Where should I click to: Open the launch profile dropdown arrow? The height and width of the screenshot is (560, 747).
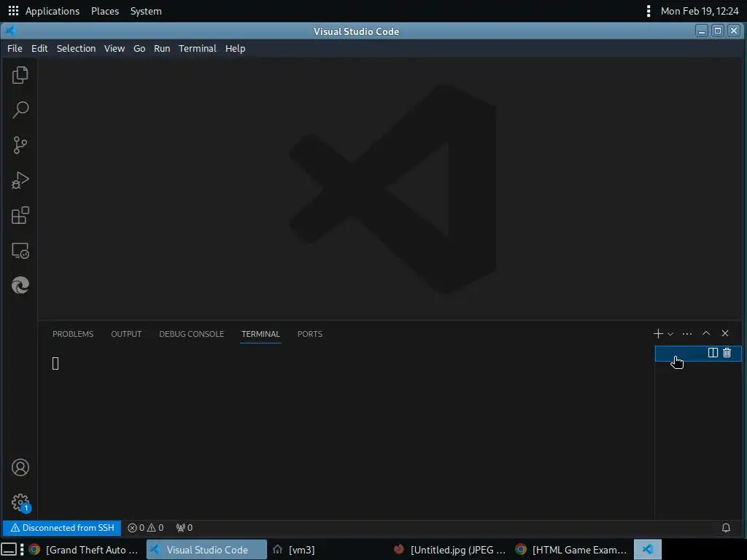tap(670, 334)
